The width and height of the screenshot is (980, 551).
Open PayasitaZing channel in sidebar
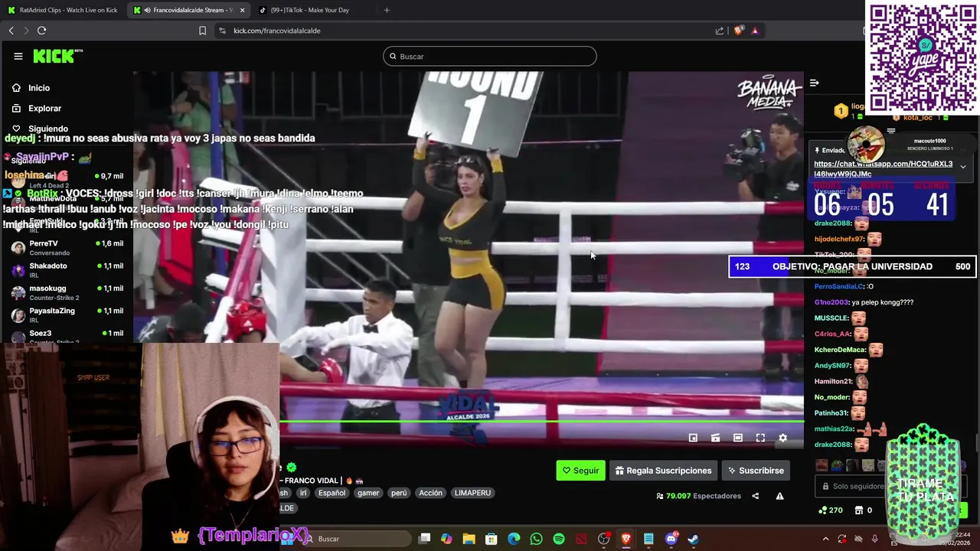click(67, 315)
